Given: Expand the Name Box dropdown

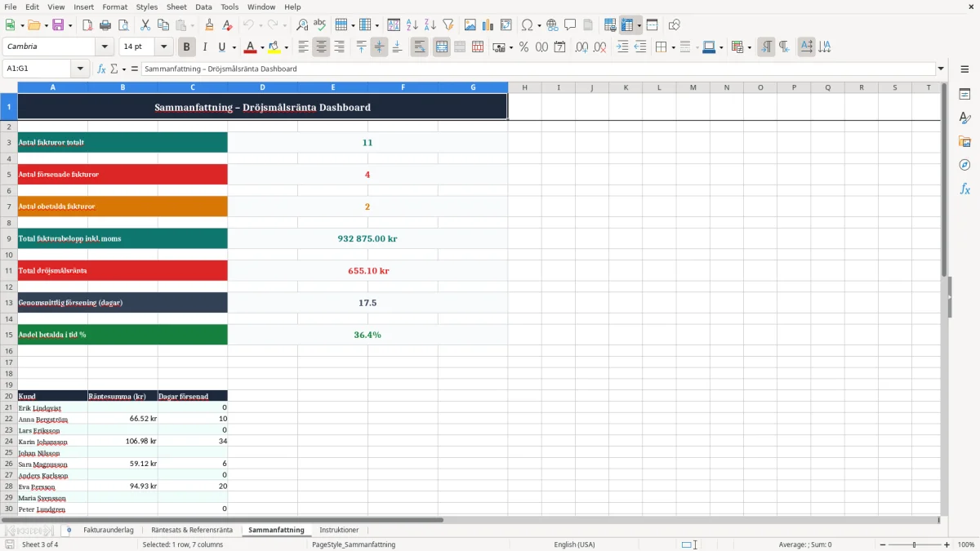Looking at the screenshot, I should tap(80, 69).
